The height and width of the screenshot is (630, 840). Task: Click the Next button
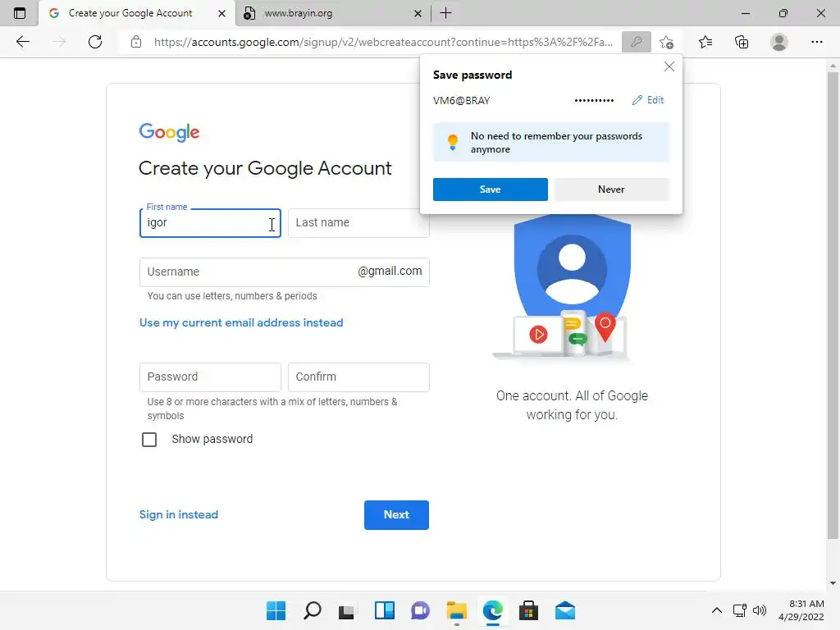[x=396, y=515]
